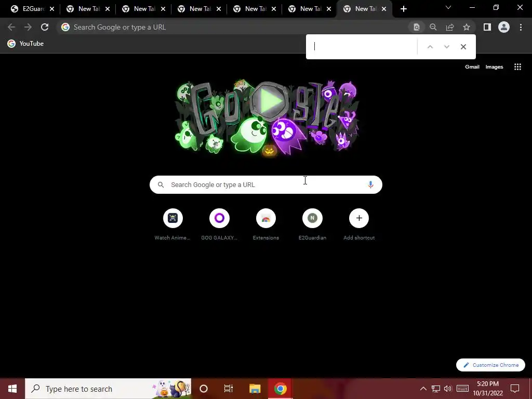Start voice search with microphone
This screenshot has height=399, width=532.
tap(370, 184)
